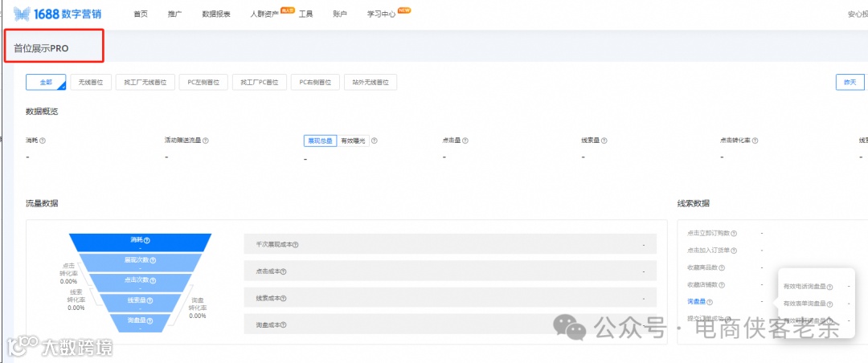Click the 千次展现成本 metric row
This screenshot has height=363, width=868.
pyautogui.click(x=450, y=244)
